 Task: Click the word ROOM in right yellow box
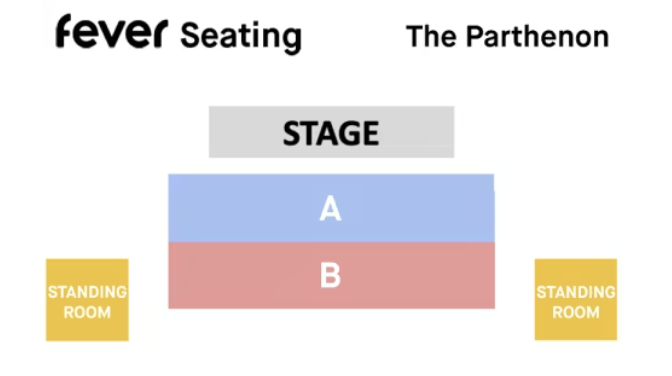[x=576, y=312]
